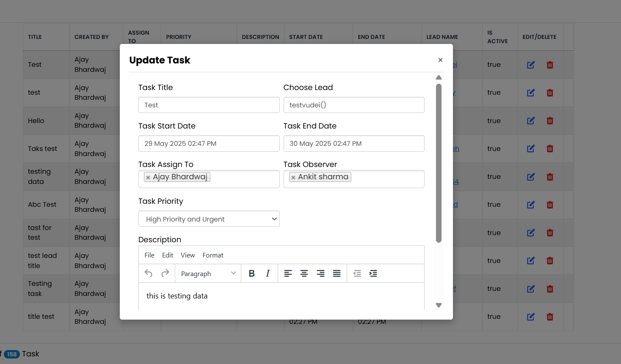621x364 pixels.
Task: Open the View menu in the editor
Action: [x=188, y=255]
